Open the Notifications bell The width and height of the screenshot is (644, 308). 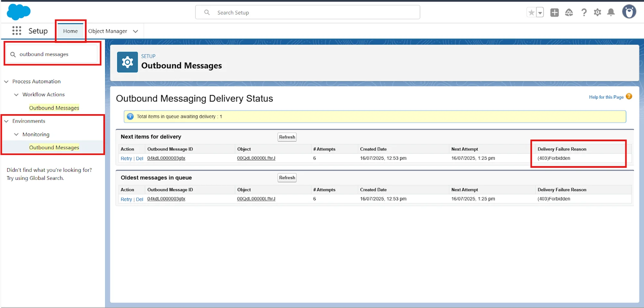tap(611, 13)
